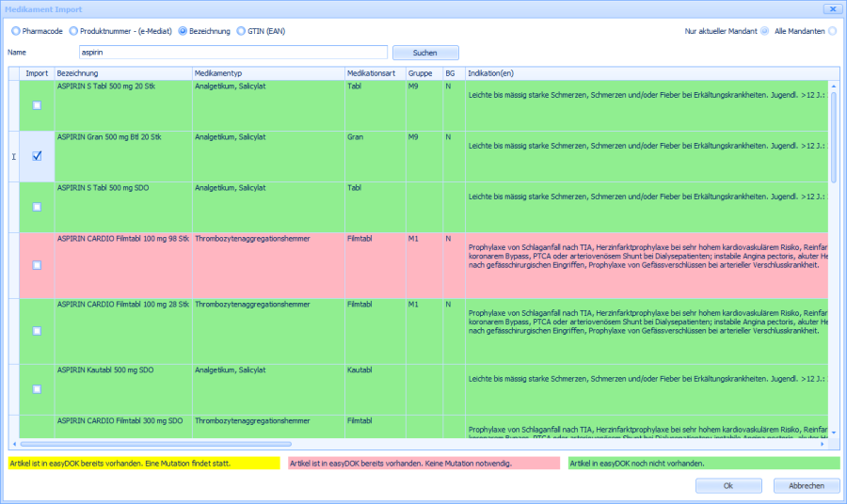Confirm with the Ok button
The height and width of the screenshot is (504, 847).
click(728, 486)
